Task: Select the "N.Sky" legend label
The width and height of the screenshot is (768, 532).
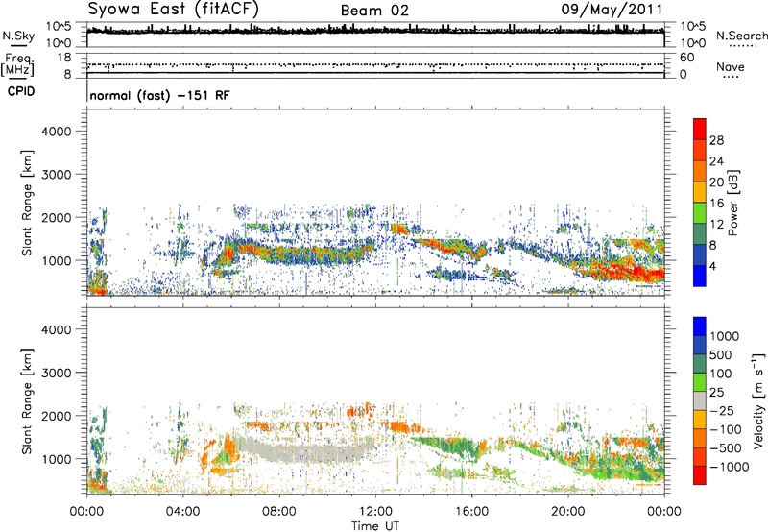Action: pos(18,36)
